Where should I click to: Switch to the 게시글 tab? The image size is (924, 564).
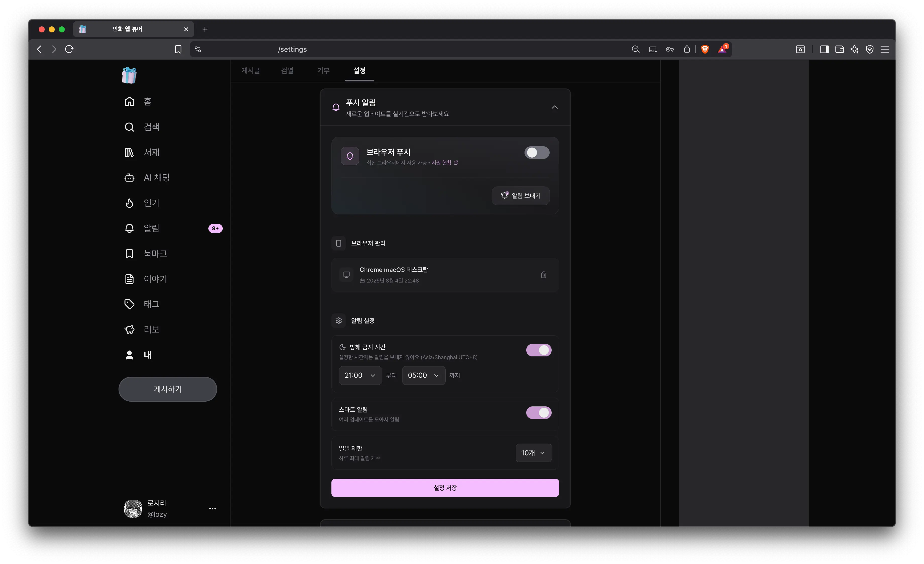click(251, 71)
